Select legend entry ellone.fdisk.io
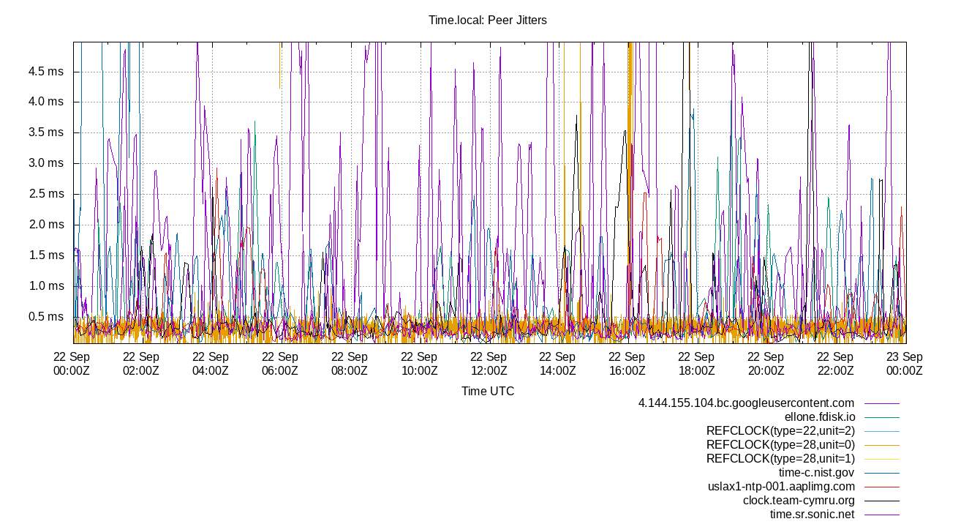 [820, 417]
